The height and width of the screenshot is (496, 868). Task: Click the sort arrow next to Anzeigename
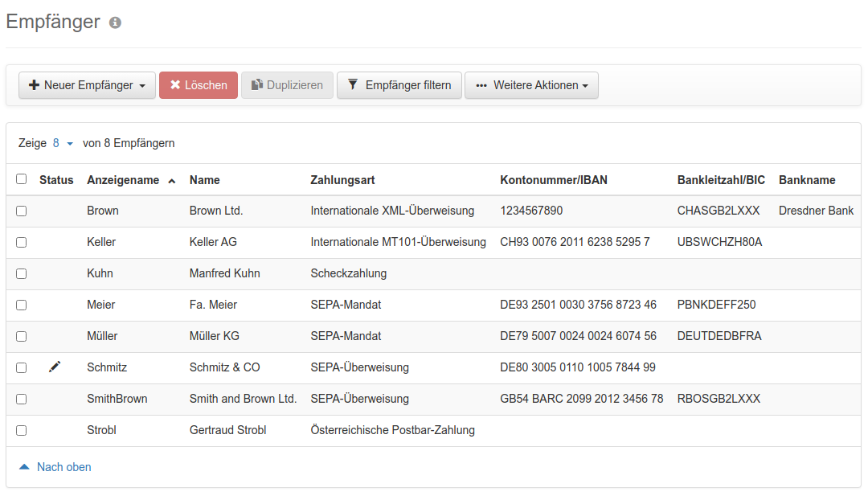tap(172, 181)
